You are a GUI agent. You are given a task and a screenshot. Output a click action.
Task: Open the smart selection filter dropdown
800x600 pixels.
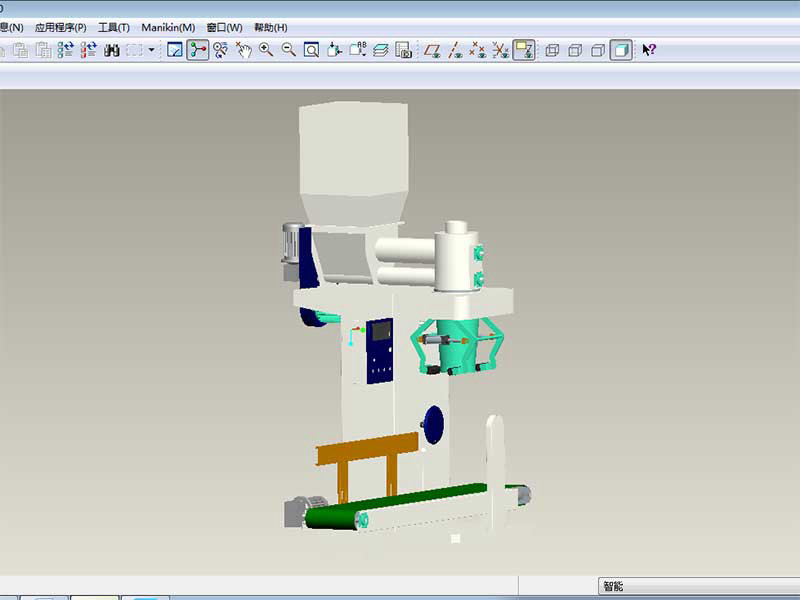tap(698, 587)
